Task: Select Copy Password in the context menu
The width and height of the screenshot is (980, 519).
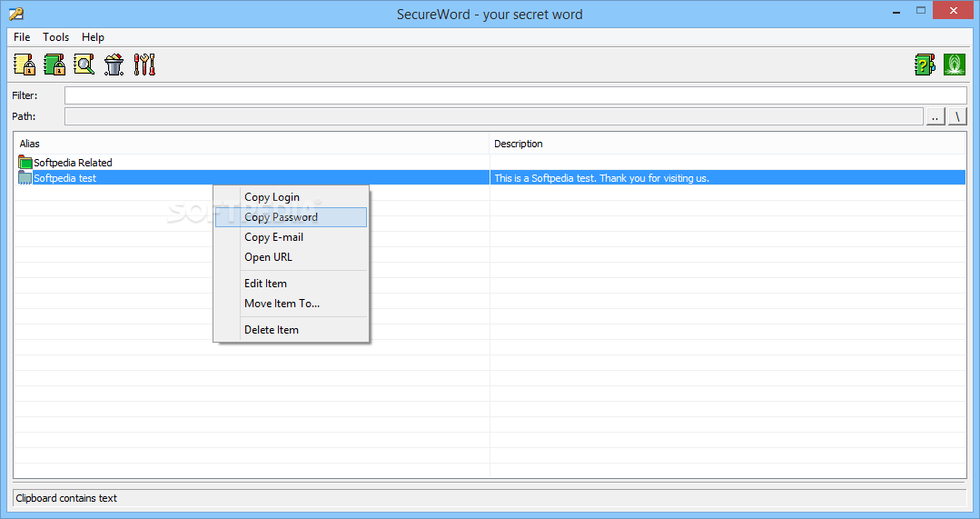Action: pyautogui.click(x=281, y=217)
